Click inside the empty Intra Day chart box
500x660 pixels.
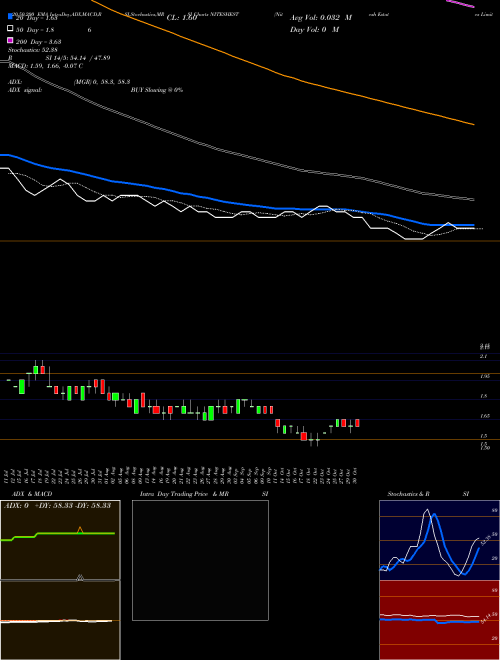click(x=200, y=560)
